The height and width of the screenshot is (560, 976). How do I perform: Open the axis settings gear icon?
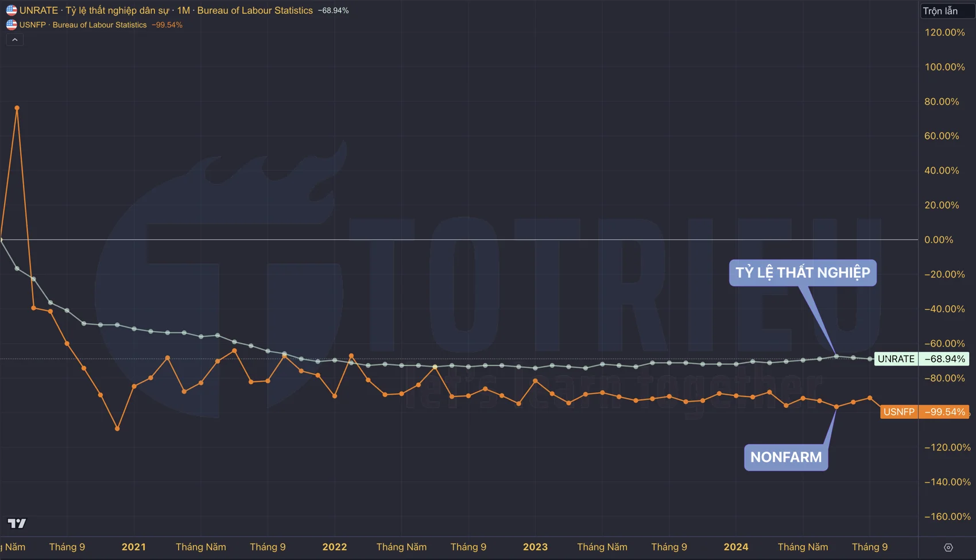point(948,547)
